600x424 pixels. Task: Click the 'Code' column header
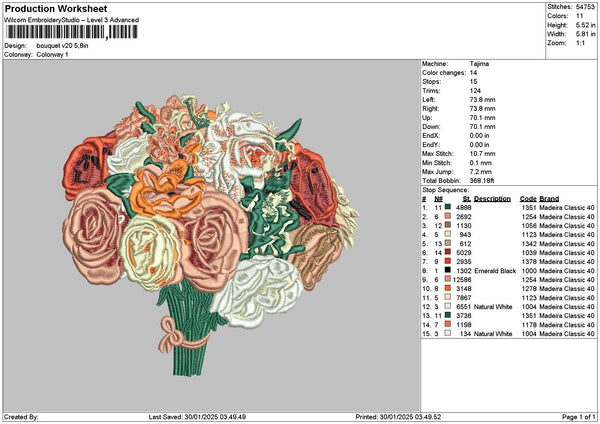coord(528,199)
